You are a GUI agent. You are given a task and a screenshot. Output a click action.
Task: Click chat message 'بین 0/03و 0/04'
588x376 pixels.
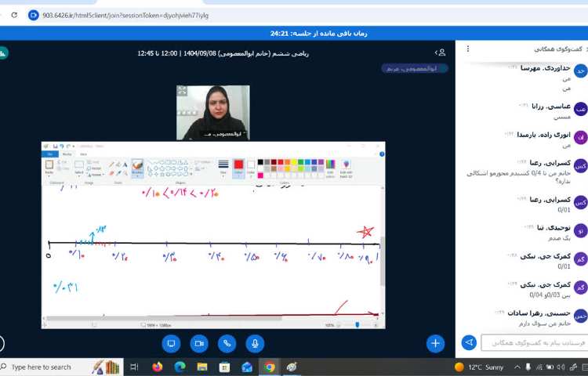550,295
